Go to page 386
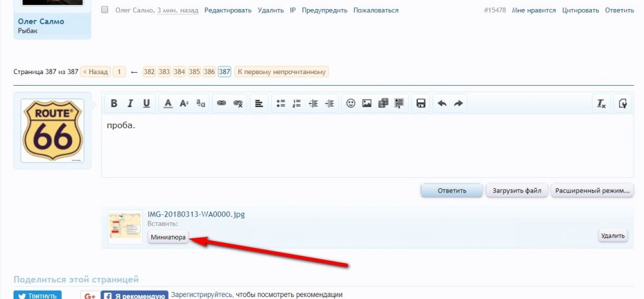Image resolution: width=644 pixels, height=299 pixels. point(209,72)
